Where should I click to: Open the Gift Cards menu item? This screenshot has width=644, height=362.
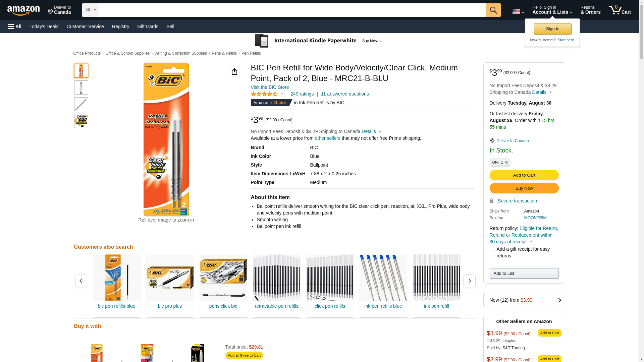148,26
